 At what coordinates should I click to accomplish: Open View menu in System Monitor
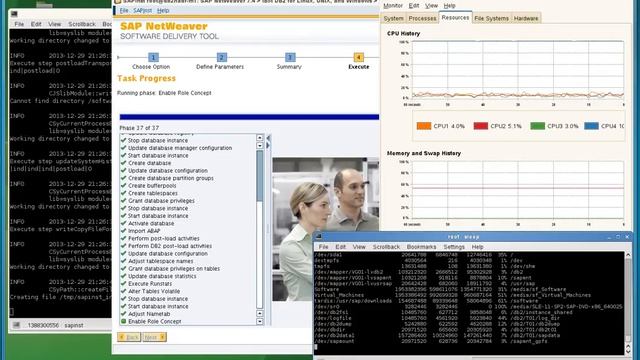coord(431,6)
